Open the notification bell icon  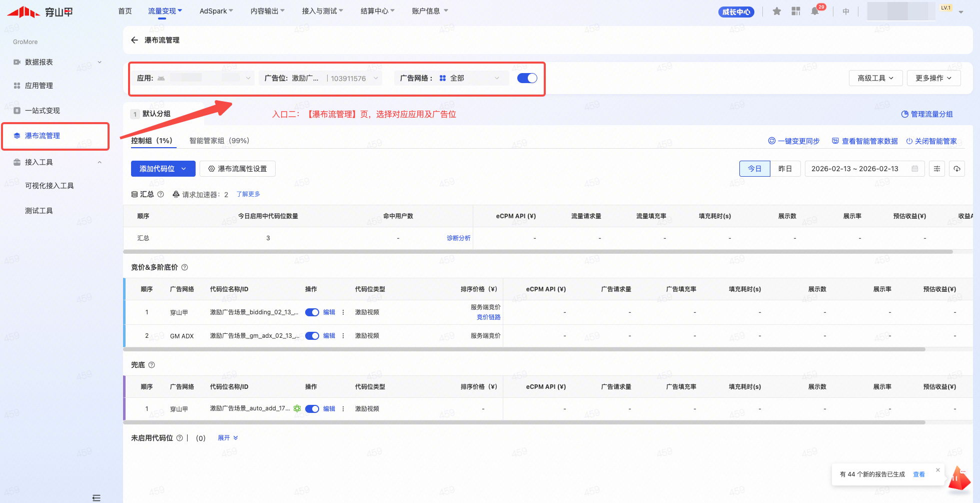coord(815,11)
